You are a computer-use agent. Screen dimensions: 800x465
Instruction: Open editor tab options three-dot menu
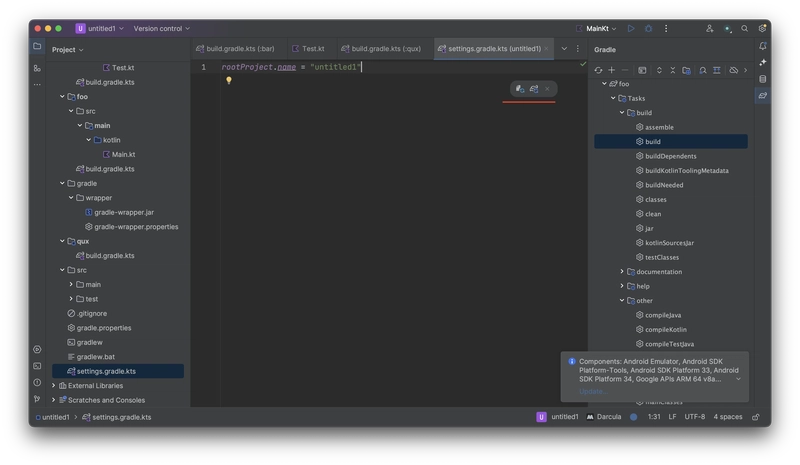578,48
